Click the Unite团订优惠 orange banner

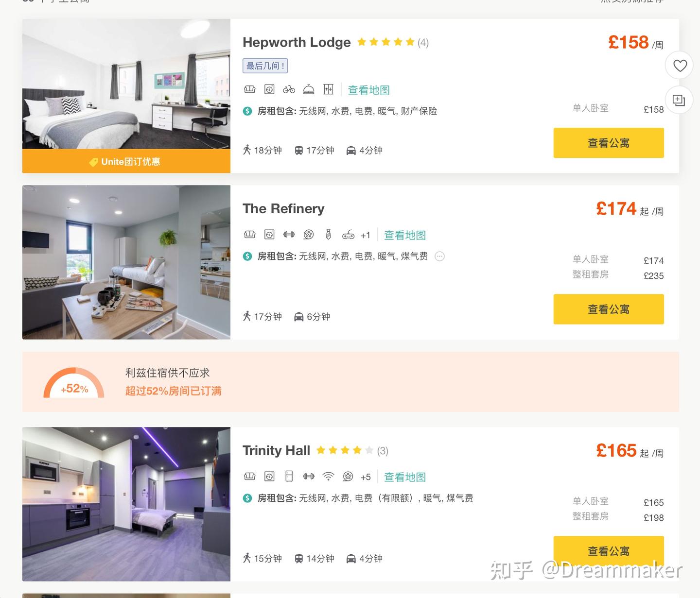tap(126, 162)
